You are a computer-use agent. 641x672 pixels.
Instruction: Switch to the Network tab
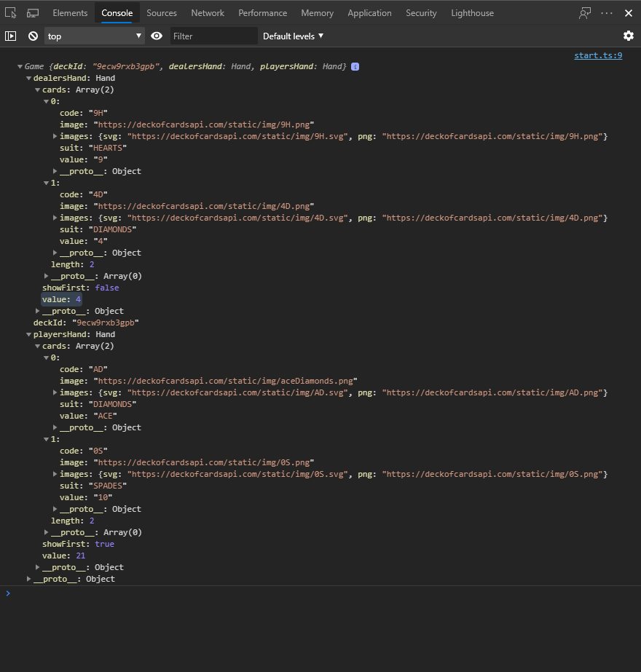point(208,12)
